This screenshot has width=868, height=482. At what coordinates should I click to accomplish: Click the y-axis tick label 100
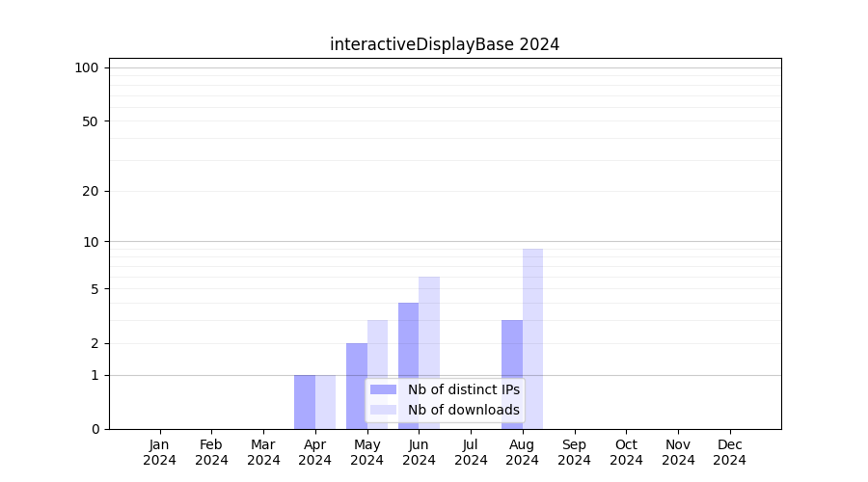click(87, 67)
